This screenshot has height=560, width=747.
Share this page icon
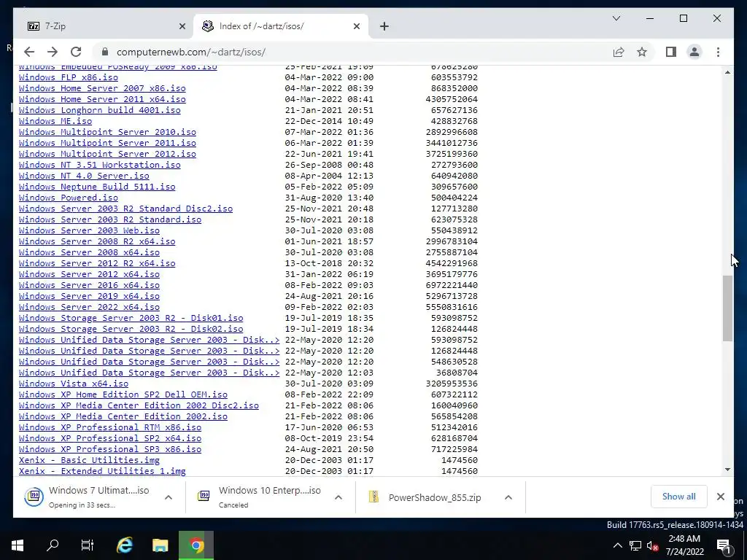point(619,52)
